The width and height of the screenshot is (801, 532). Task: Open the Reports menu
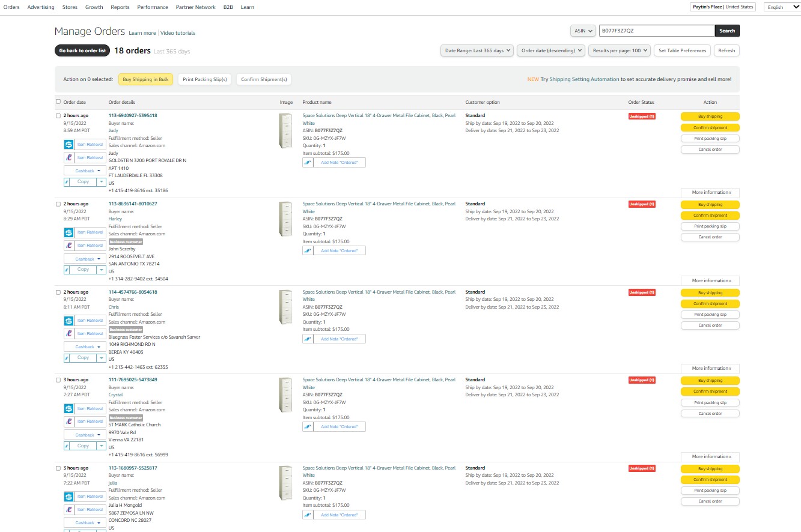pos(120,7)
